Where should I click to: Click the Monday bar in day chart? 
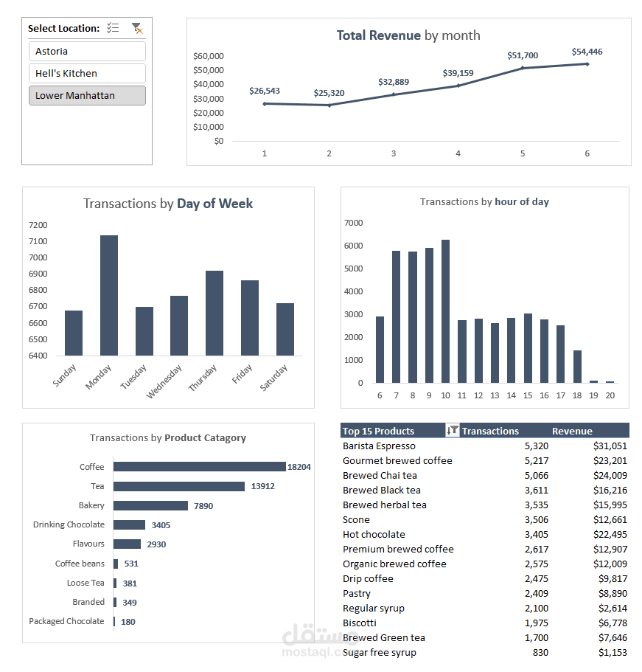click(109, 295)
